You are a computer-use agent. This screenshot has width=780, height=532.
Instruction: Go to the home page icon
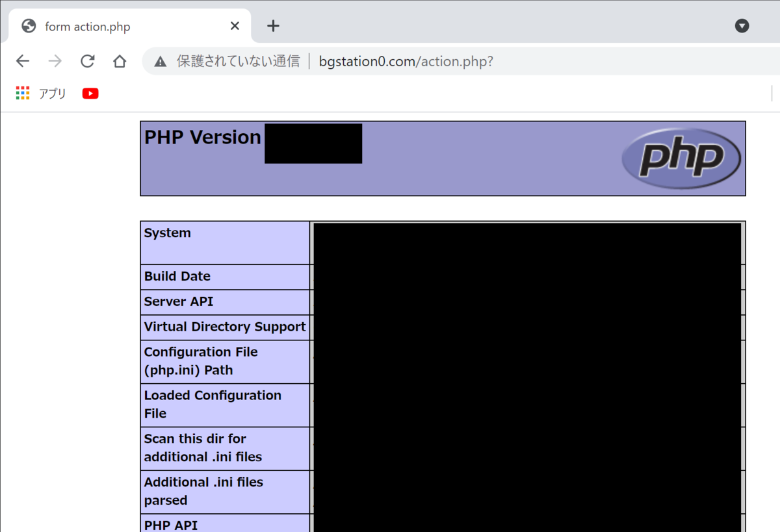(x=120, y=61)
